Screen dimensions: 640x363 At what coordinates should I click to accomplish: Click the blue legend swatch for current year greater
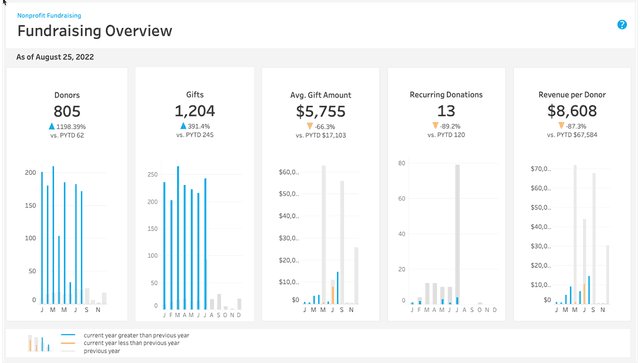click(x=68, y=335)
